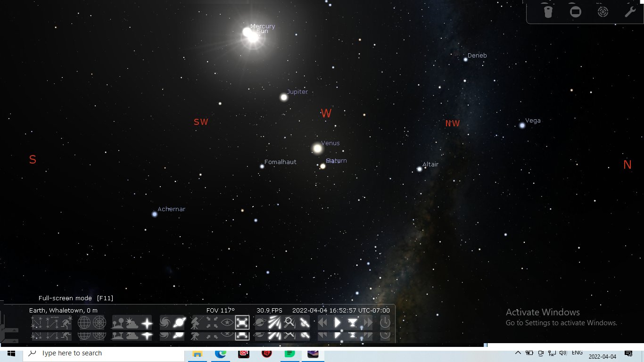Toggle the atmosphere display button
Viewport: 644px width, 362px height.
[x=132, y=323]
